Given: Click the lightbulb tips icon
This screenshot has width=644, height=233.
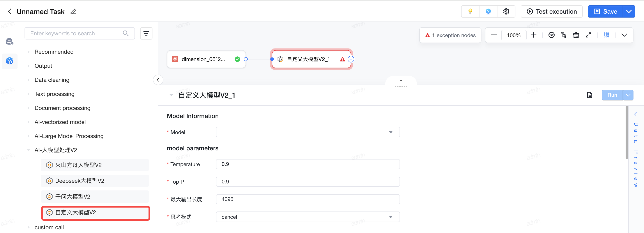Looking at the screenshot, I should pyautogui.click(x=470, y=11).
